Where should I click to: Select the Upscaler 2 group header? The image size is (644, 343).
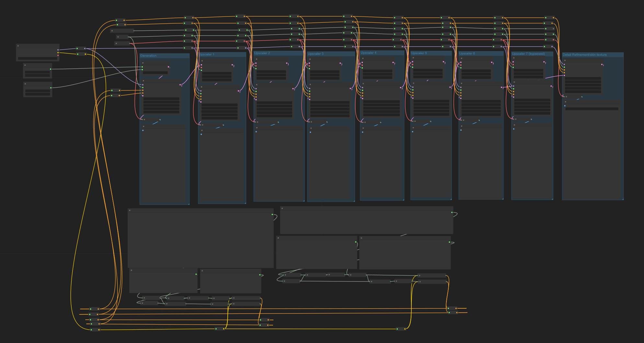pos(262,53)
